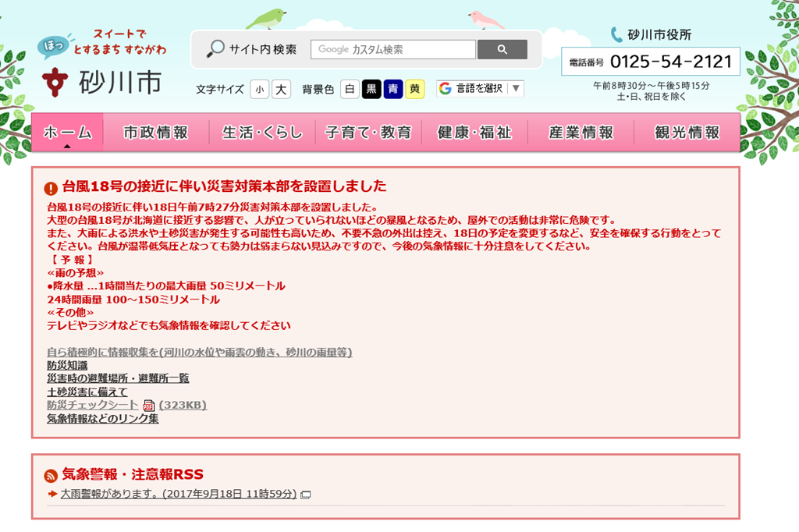The image size is (799, 532).
Task: Click the telephone icon beside 砂川市役所
Action: pos(616,34)
